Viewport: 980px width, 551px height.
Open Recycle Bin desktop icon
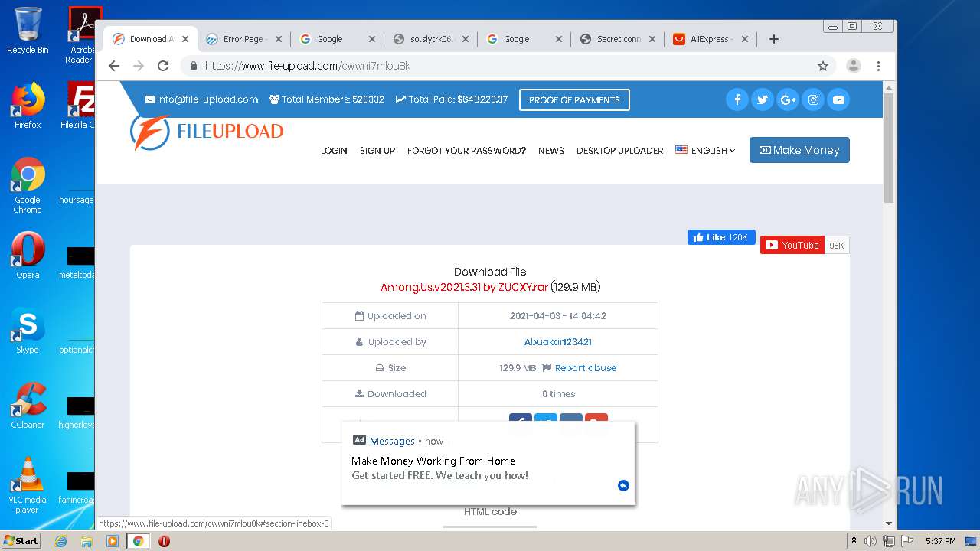click(x=28, y=31)
